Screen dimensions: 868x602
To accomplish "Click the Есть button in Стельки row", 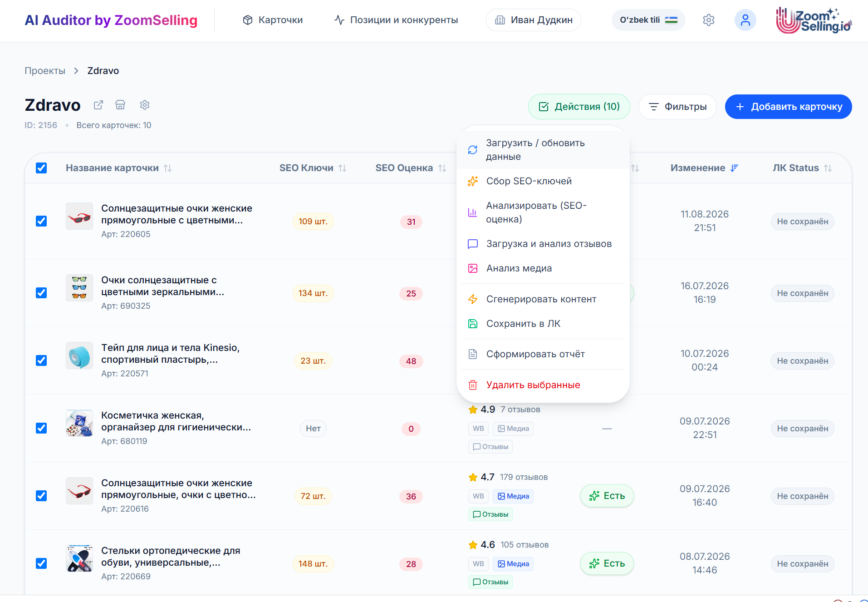I will [607, 563].
